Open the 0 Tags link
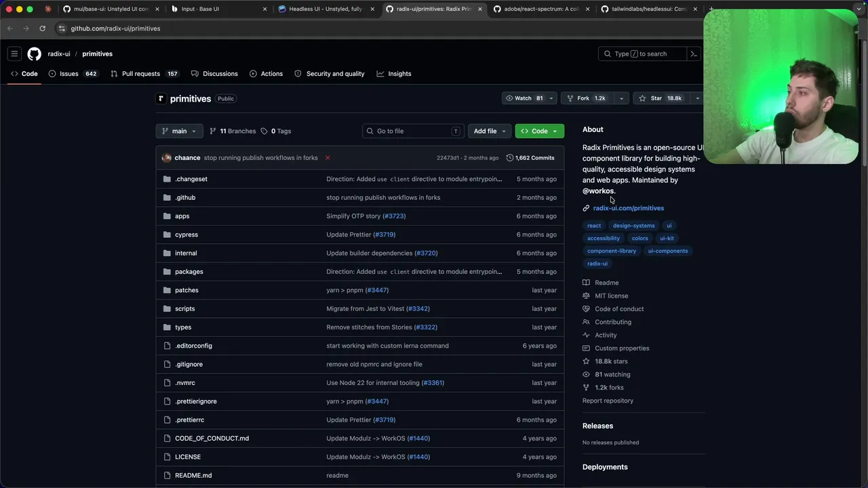868x488 pixels. (x=276, y=131)
